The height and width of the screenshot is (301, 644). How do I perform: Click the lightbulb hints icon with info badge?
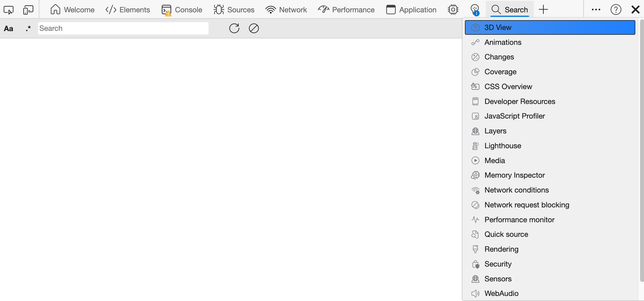[475, 9]
